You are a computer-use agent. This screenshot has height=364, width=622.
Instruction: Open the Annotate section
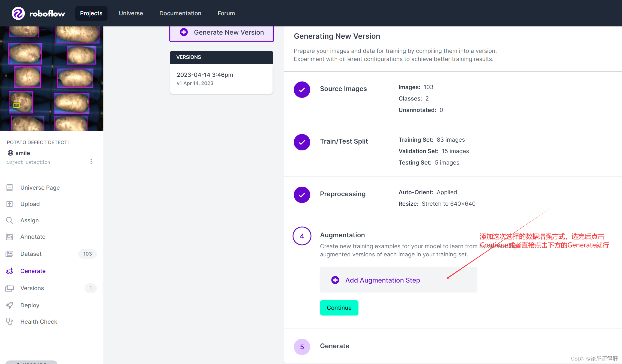[33, 236]
